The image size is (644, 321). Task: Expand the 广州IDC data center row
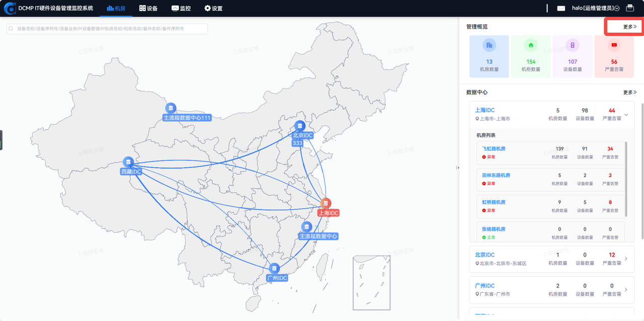626,290
